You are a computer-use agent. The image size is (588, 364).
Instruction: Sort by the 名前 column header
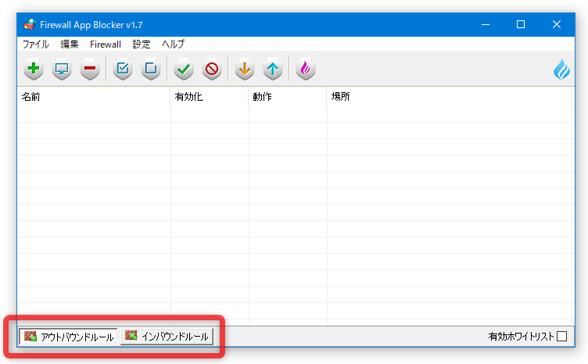[x=94, y=97]
